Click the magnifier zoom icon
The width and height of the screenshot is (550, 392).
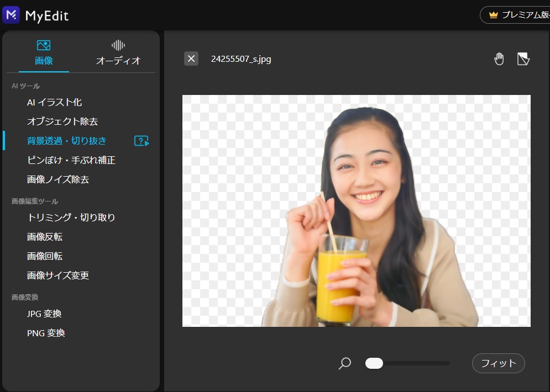point(345,363)
